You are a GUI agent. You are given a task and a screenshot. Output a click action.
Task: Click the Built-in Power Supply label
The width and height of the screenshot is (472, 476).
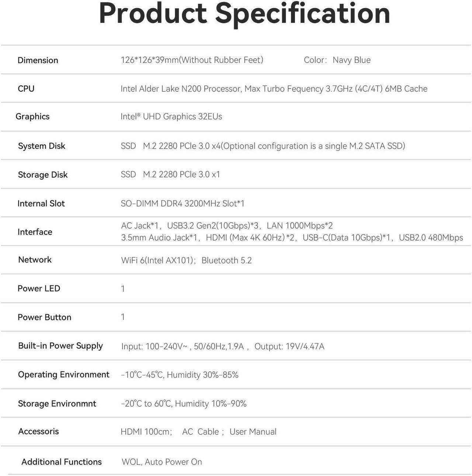60,346
